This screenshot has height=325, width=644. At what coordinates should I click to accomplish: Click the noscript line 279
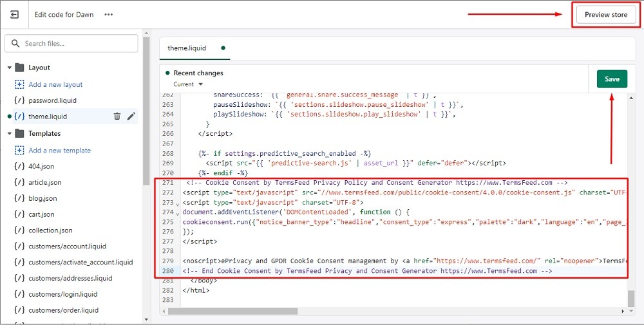point(405,261)
